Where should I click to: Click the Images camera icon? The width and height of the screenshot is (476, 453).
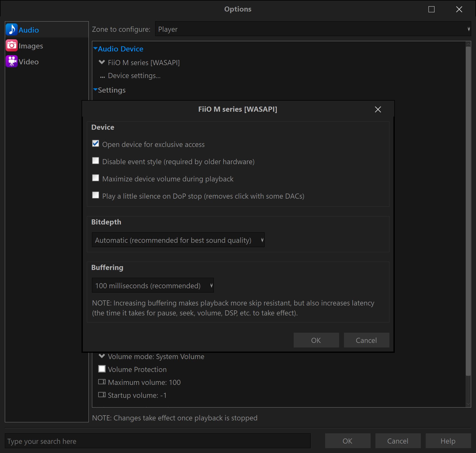coord(12,45)
